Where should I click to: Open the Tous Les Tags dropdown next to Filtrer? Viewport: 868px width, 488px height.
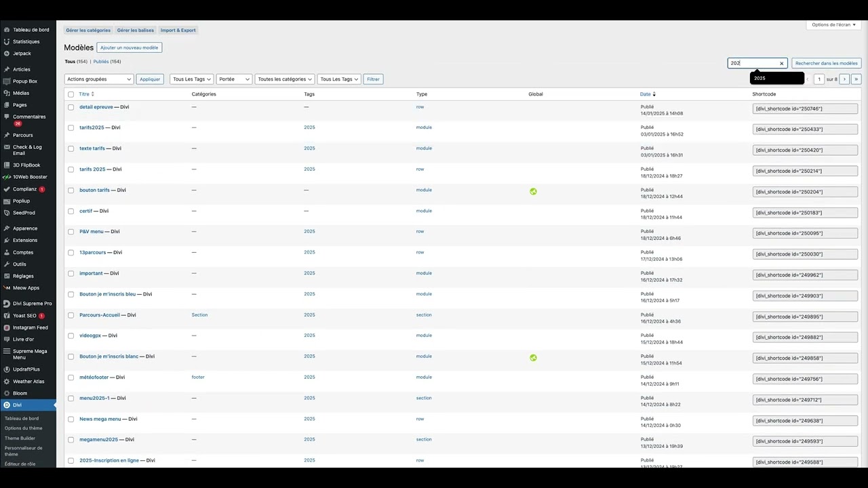point(339,79)
